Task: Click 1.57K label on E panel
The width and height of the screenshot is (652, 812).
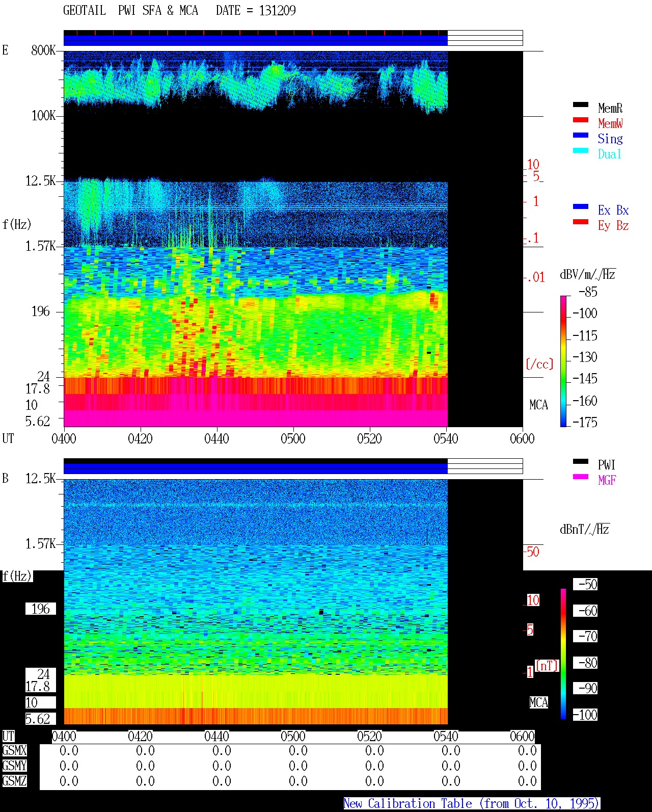Action: click(x=40, y=246)
